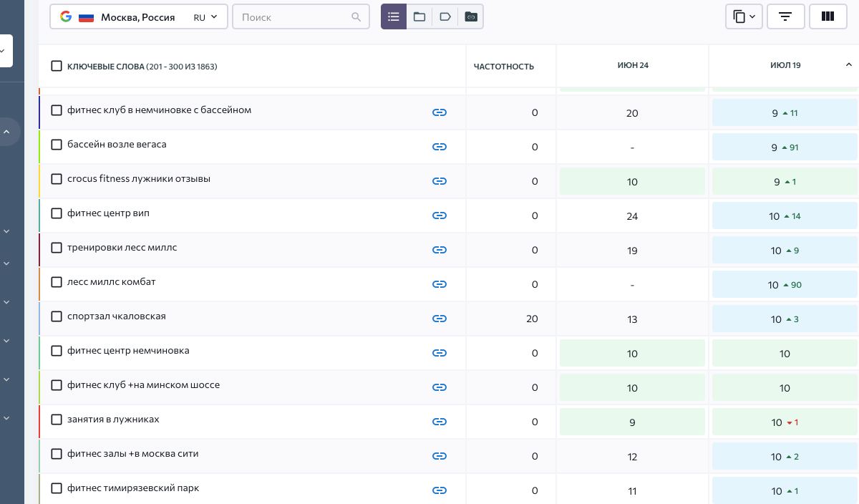This screenshot has height=504, width=859.
Task: Sort by the Частотность column header
Action: pos(504,67)
